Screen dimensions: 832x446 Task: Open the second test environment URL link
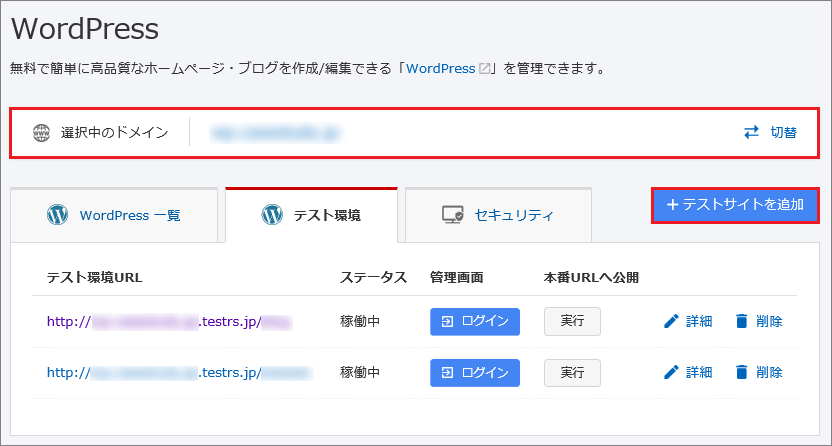pos(180,373)
